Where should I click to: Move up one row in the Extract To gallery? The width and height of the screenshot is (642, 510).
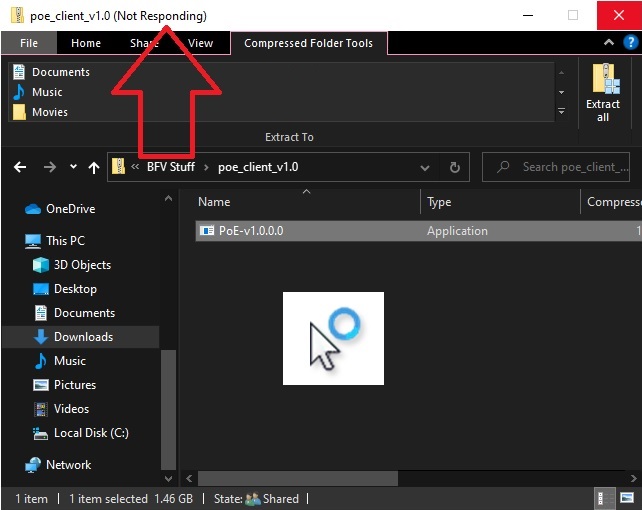coord(561,72)
